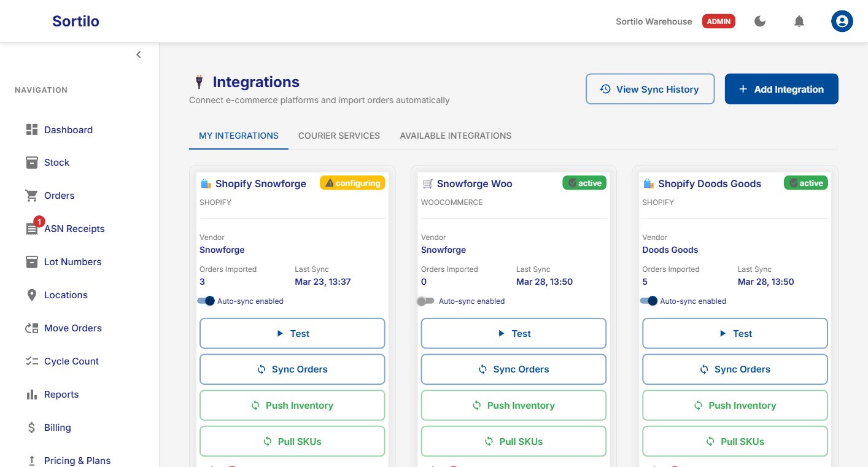The height and width of the screenshot is (467, 868).
Task: Navigate to Locations
Action: [x=66, y=295]
